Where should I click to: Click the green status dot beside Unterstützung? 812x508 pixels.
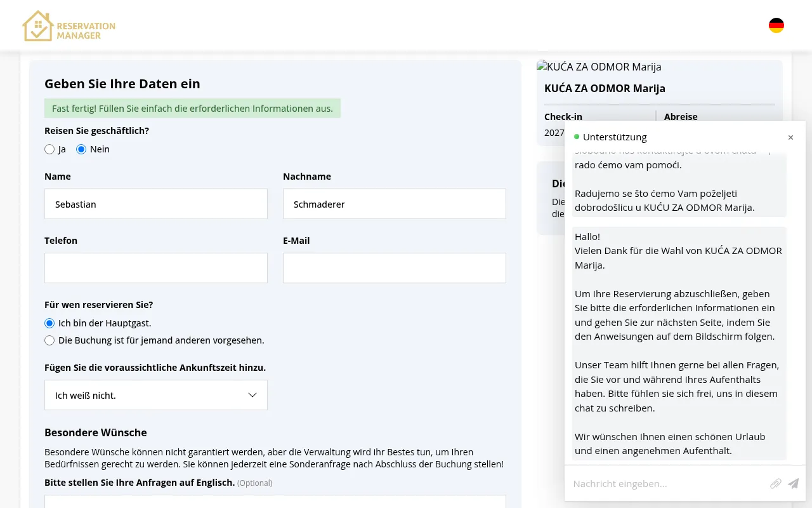tap(577, 137)
